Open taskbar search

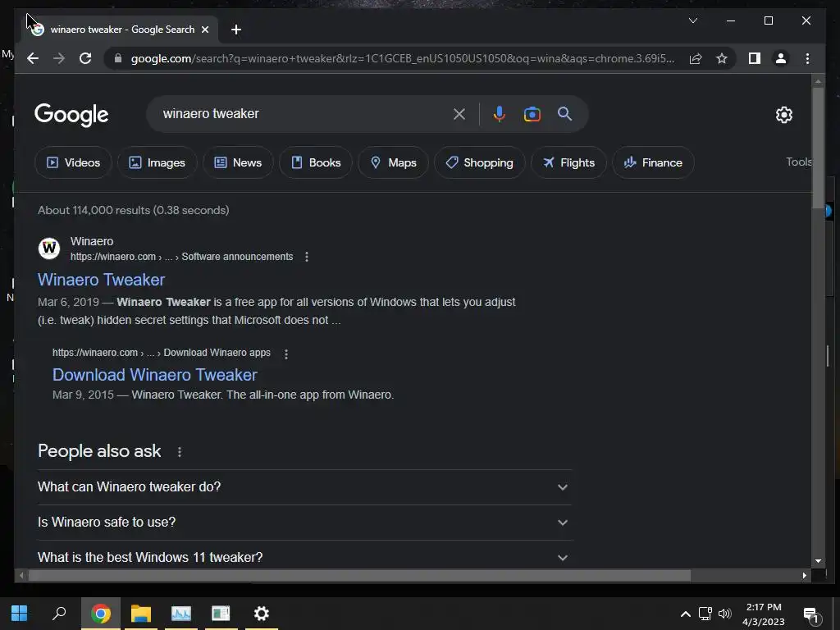pos(59,614)
